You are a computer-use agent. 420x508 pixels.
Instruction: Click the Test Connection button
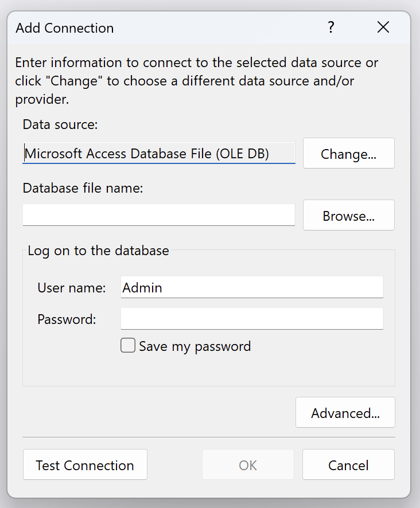(85, 464)
